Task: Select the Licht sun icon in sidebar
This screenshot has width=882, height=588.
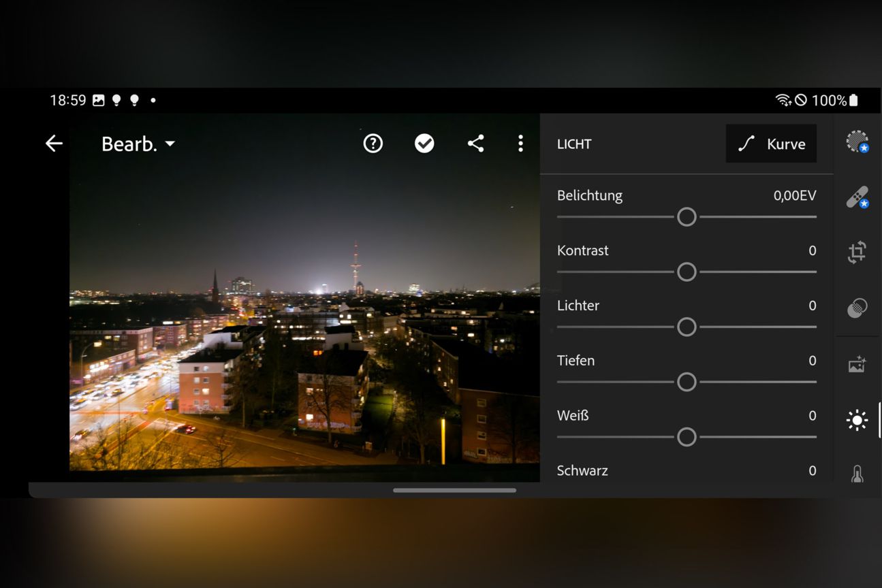Action: pos(857,420)
